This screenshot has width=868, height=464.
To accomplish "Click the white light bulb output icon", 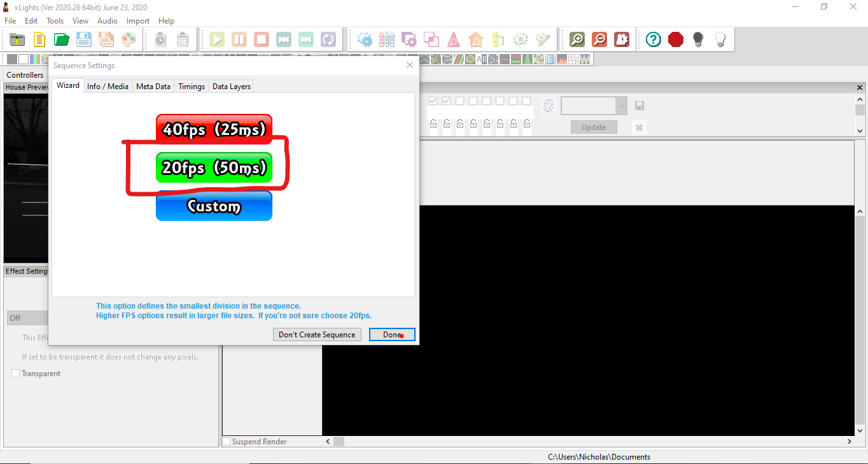I will point(720,39).
